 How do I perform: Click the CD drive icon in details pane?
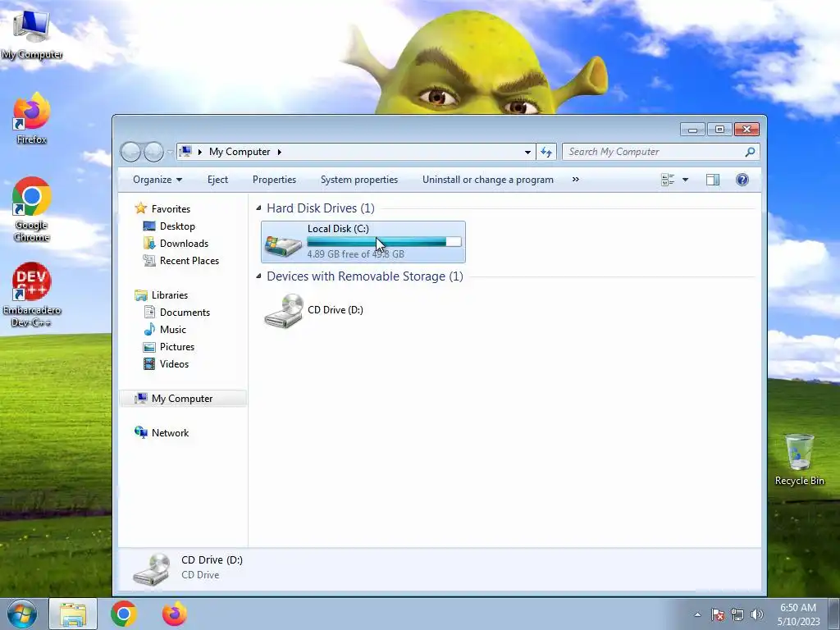[152, 569]
